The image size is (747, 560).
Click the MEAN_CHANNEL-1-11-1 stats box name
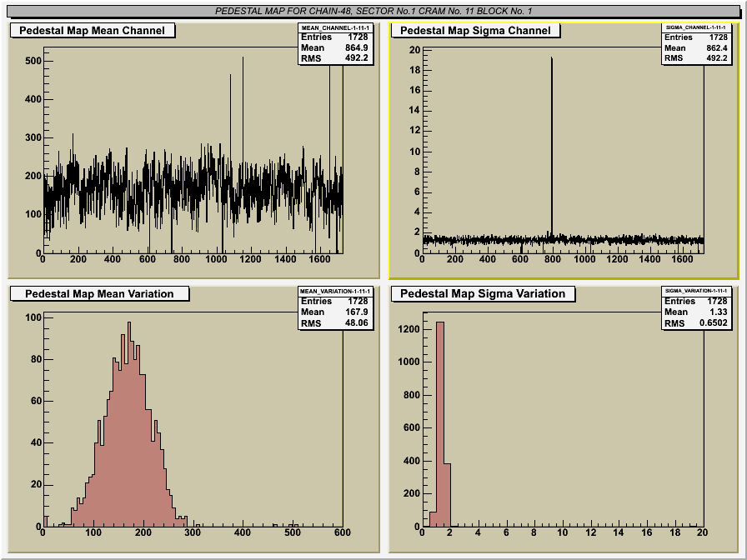coord(335,27)
